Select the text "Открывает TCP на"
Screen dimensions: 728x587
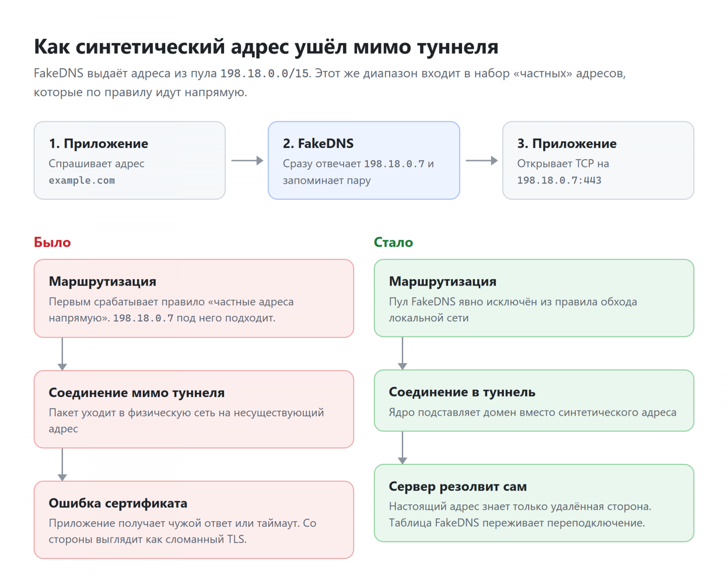563,164
